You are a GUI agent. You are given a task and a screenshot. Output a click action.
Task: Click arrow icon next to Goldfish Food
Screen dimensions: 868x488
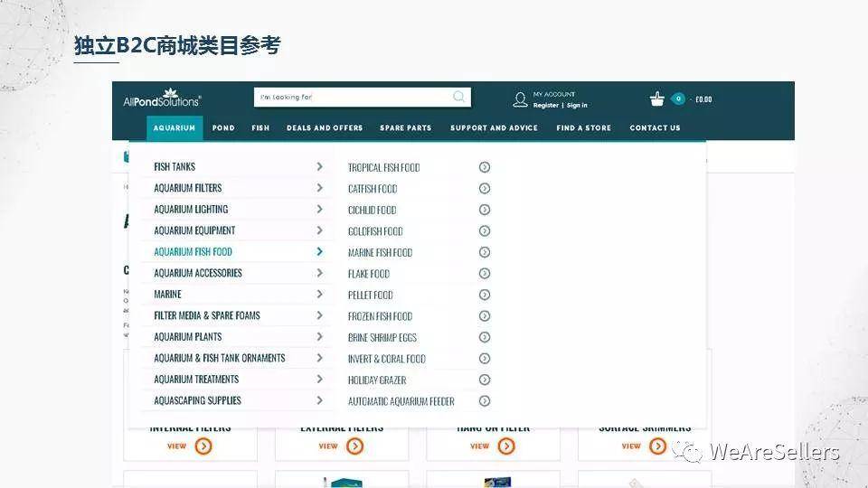485,230
